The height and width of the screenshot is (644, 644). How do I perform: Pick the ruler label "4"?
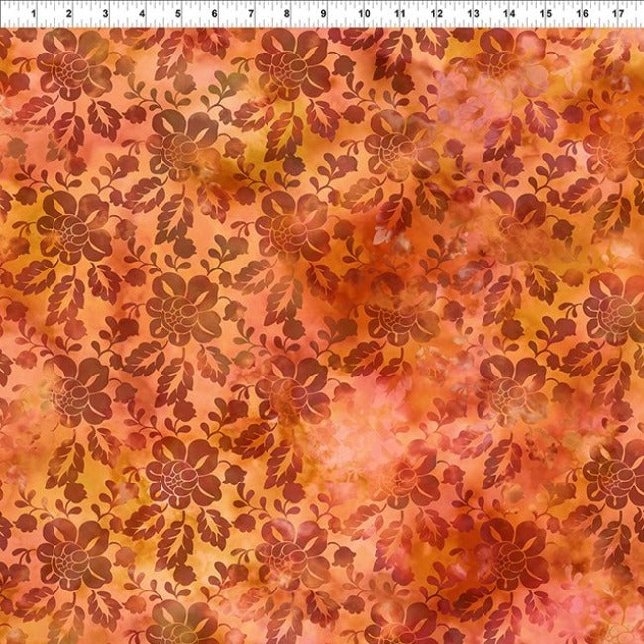coord(142,14)
